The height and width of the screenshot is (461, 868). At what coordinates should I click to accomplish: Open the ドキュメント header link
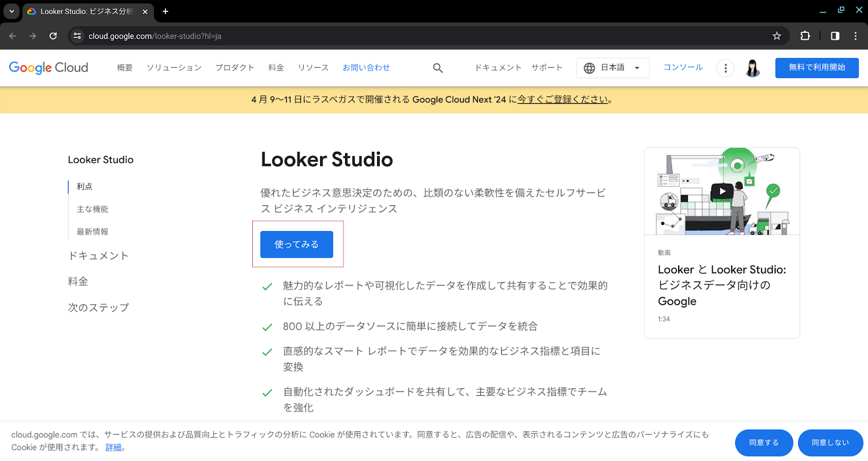coord(498,68)
